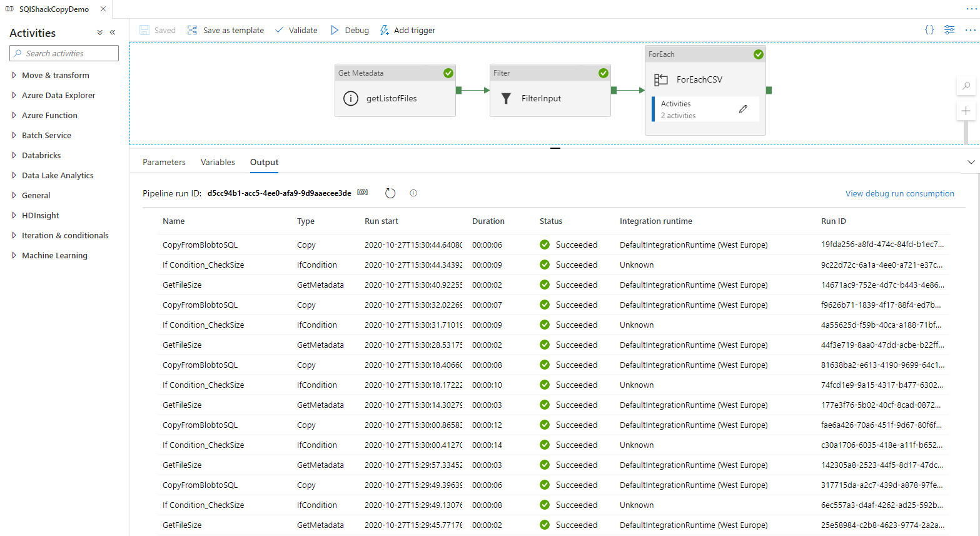Screen dimensions: 980x536
Task: Open View debug run consumption link
Action: click(x=899, y=193)
